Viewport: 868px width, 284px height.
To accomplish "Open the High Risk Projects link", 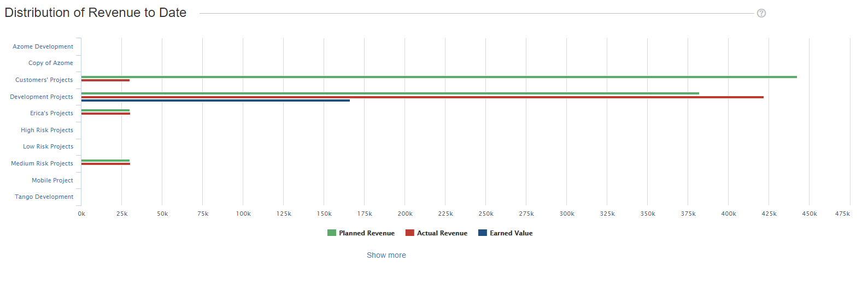I will tap(46, 131).
